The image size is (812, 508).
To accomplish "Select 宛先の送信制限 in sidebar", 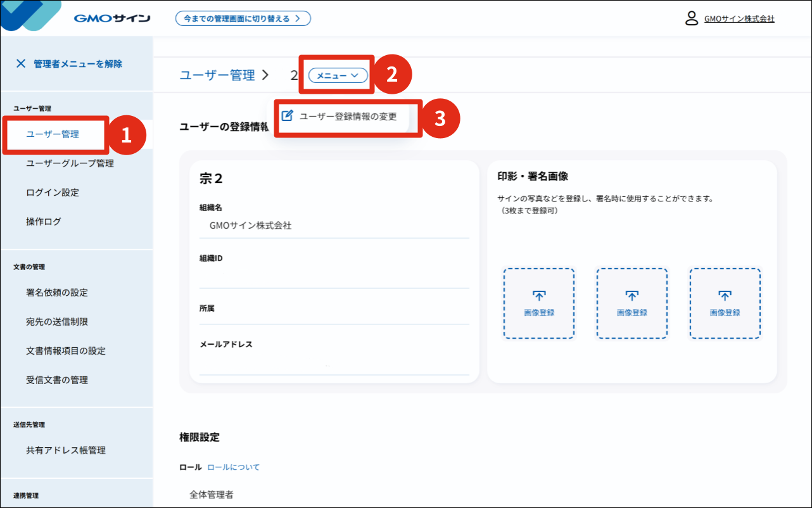I will [x=57, y=322].
